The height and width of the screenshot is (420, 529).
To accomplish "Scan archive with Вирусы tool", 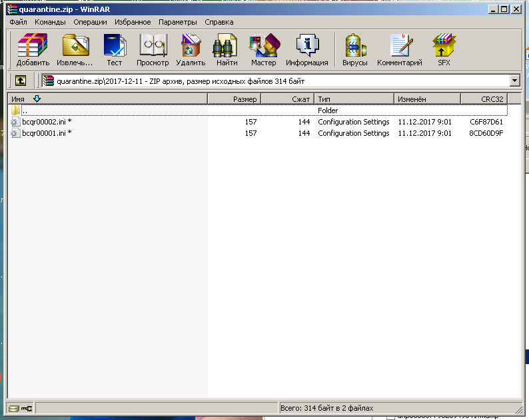I will [x=354, y=50].
